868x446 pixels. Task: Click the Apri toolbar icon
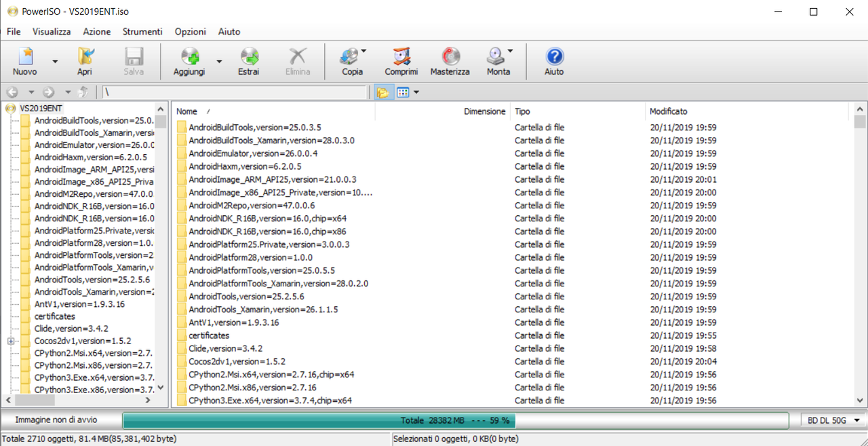pos(85,57)
